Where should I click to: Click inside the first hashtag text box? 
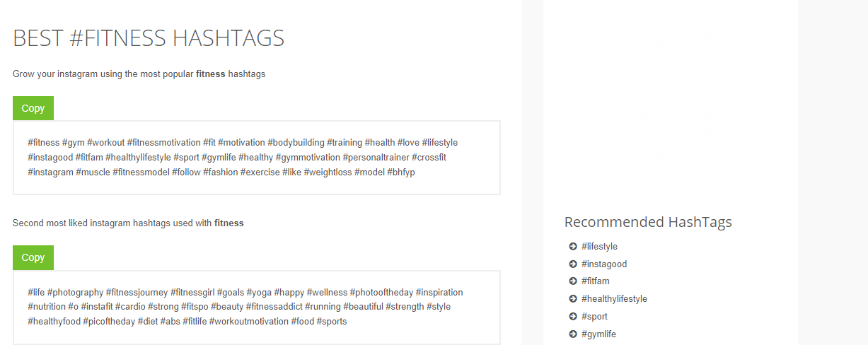257,158
